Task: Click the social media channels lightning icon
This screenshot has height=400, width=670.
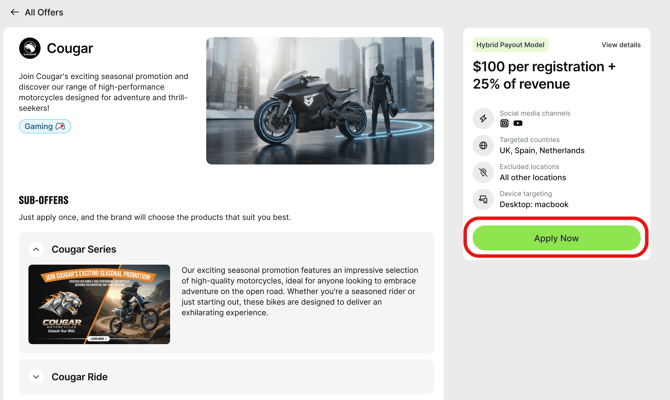Action: click(x=483, y=118)
